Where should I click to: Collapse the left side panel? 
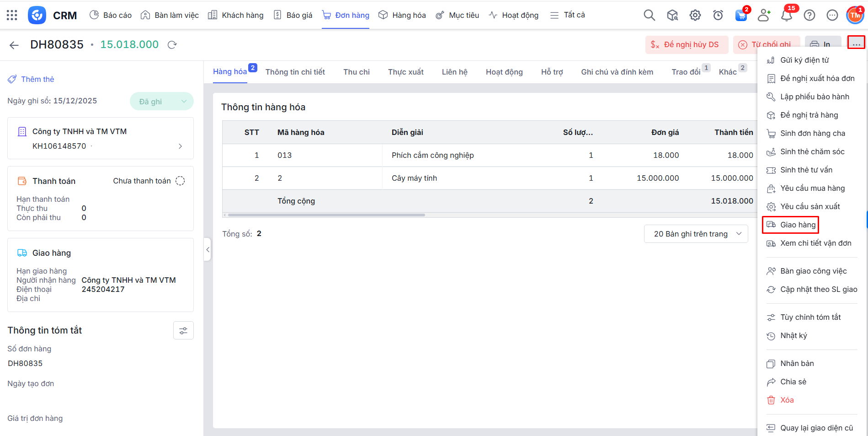(208, 249)
